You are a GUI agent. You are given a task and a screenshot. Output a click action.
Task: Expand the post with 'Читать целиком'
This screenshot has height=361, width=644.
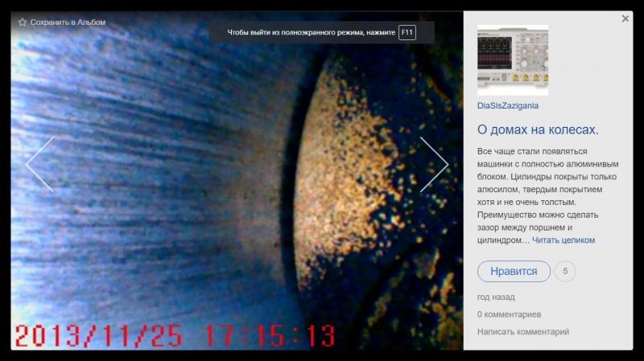click(563, 240)
